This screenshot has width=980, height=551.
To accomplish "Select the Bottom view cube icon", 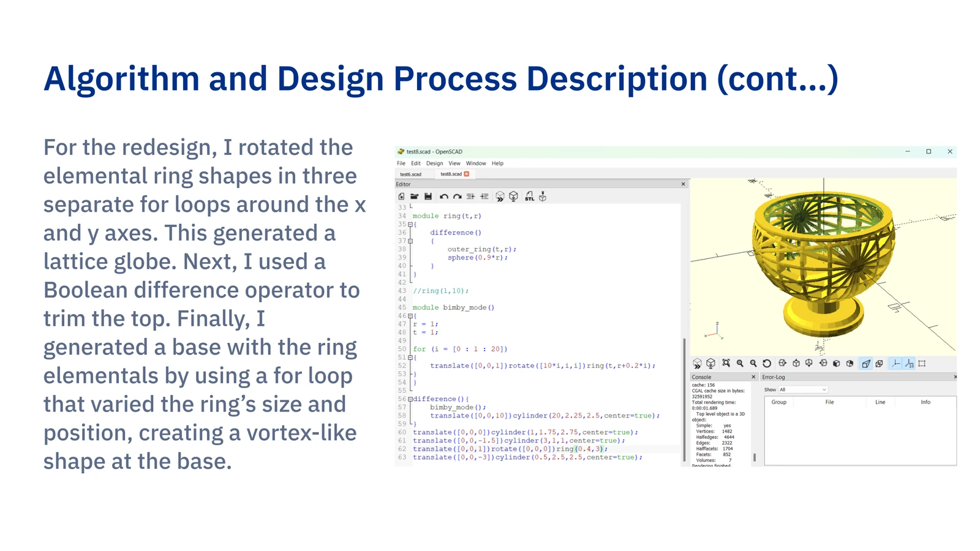I will (x=809, y=364).
